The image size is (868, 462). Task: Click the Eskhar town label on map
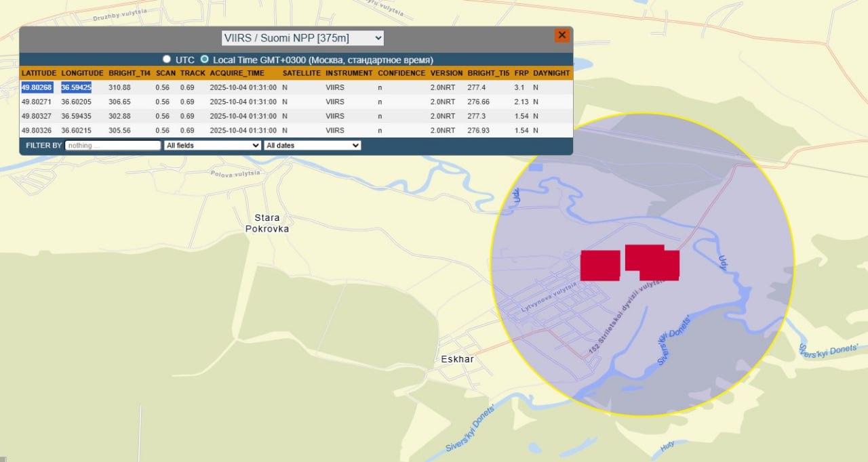(457, 359)
